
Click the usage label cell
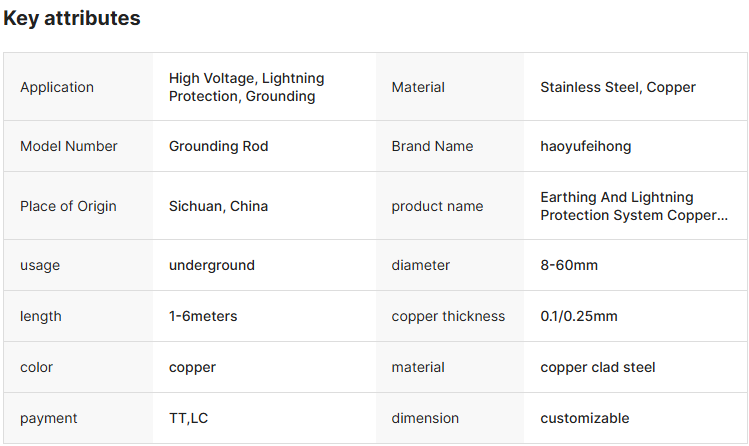point(39,265)
